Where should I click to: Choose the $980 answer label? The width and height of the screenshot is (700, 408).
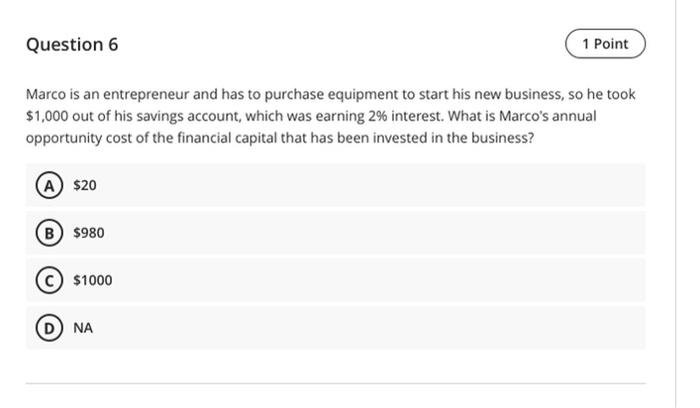[89, 233]
